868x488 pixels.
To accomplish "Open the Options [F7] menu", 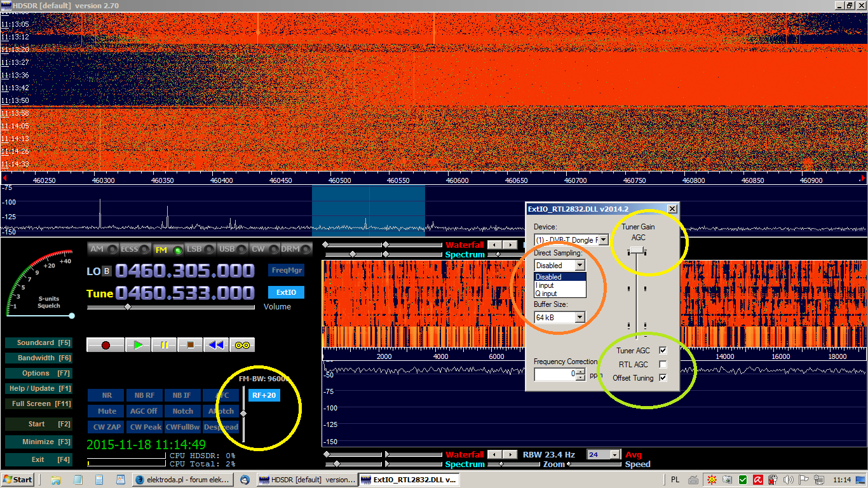I will tap(38, 373).
